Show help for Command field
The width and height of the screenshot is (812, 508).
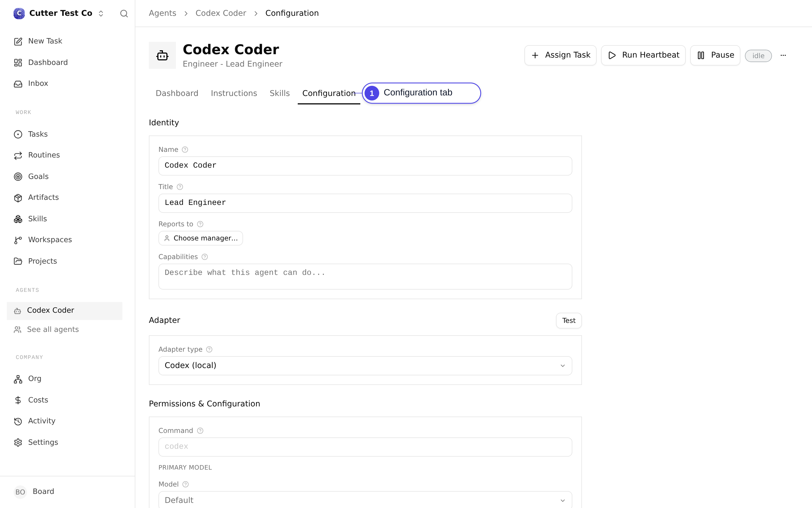(200, 431)
